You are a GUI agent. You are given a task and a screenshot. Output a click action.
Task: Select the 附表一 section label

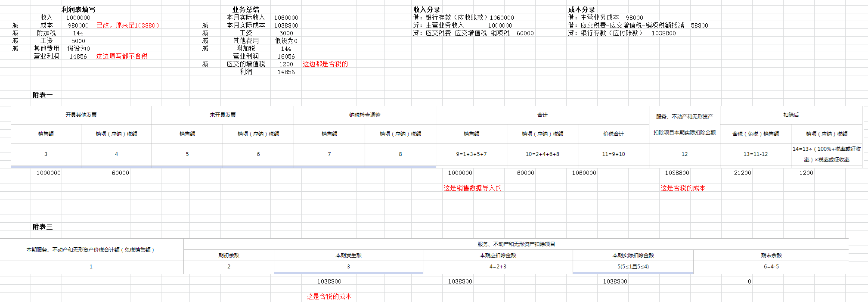[43, 95]
